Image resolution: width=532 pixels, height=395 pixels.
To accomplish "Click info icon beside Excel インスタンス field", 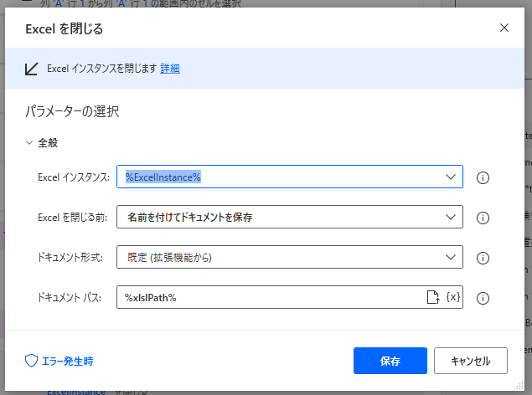I will [x=483, y=177].
